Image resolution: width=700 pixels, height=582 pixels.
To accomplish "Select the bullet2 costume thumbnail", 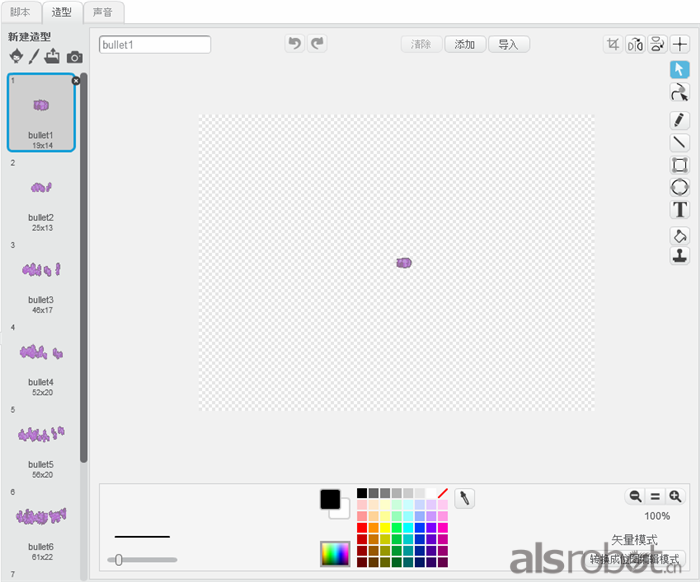I will (41, 195).
